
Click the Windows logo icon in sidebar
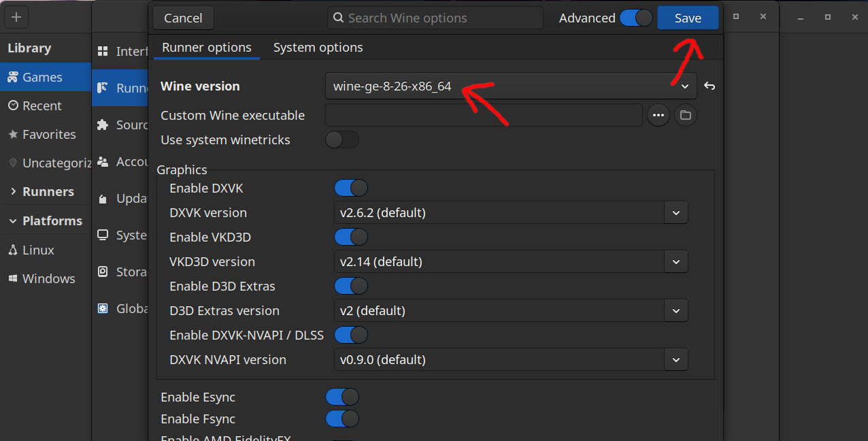pyautogui.click(x=13, y=278)
